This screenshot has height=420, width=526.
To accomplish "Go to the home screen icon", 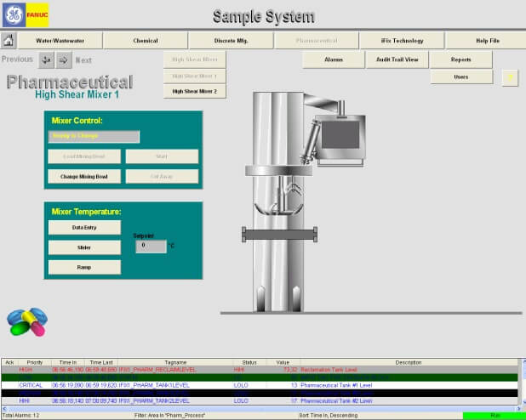I will coord(9,41).
